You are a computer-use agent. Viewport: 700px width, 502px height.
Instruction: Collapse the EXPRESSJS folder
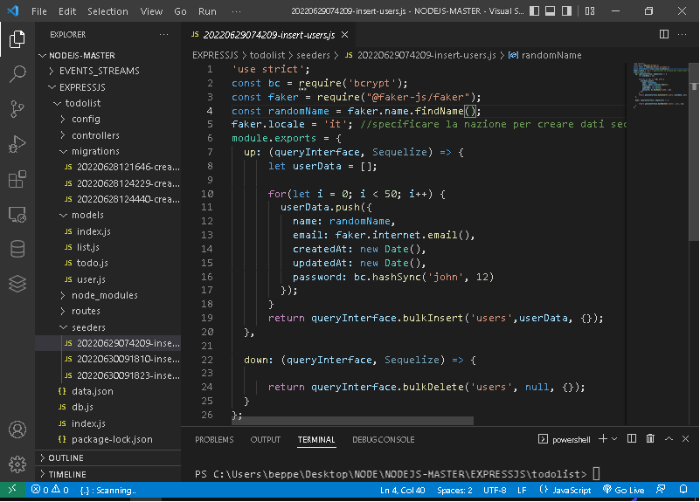108,87
